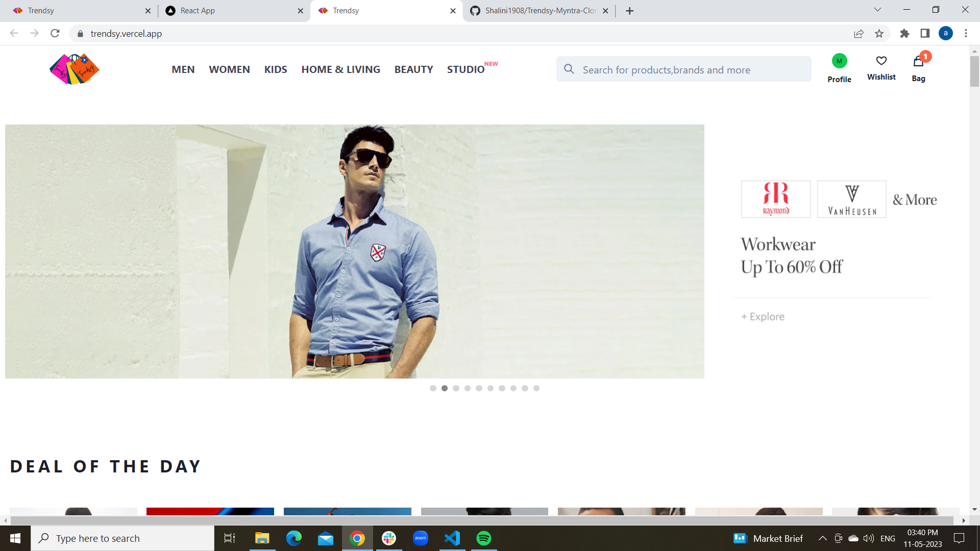Open the Chrome extensions puzzle icon
980x551 pixels.
tap(904, 34)
